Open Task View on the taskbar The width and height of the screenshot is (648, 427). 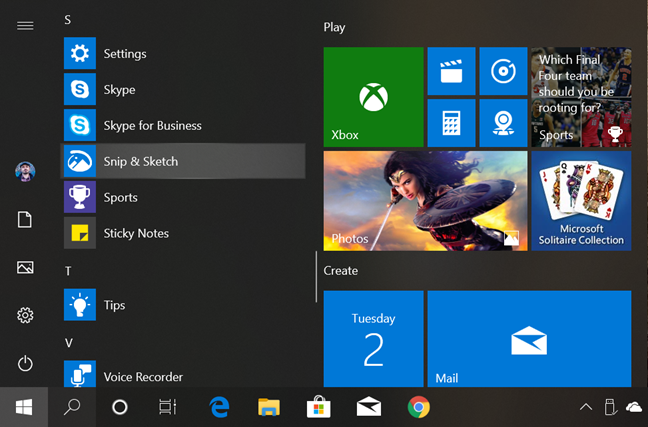168,406
